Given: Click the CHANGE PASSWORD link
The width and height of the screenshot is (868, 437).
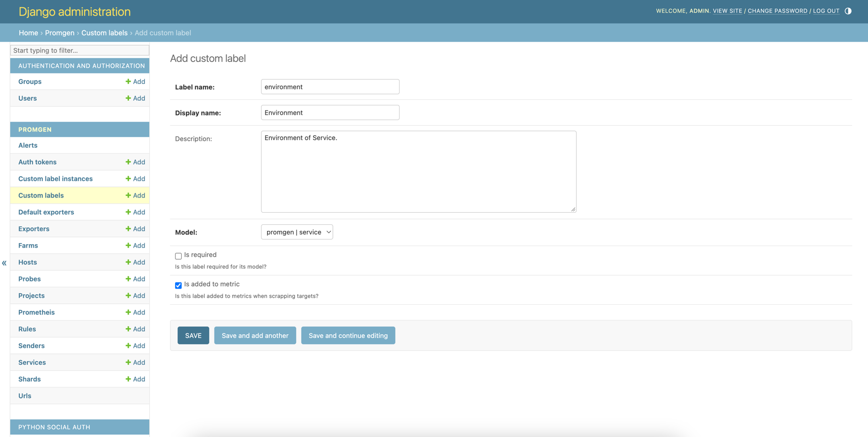Looking at the screenshot, I should (x=777, y=11).
